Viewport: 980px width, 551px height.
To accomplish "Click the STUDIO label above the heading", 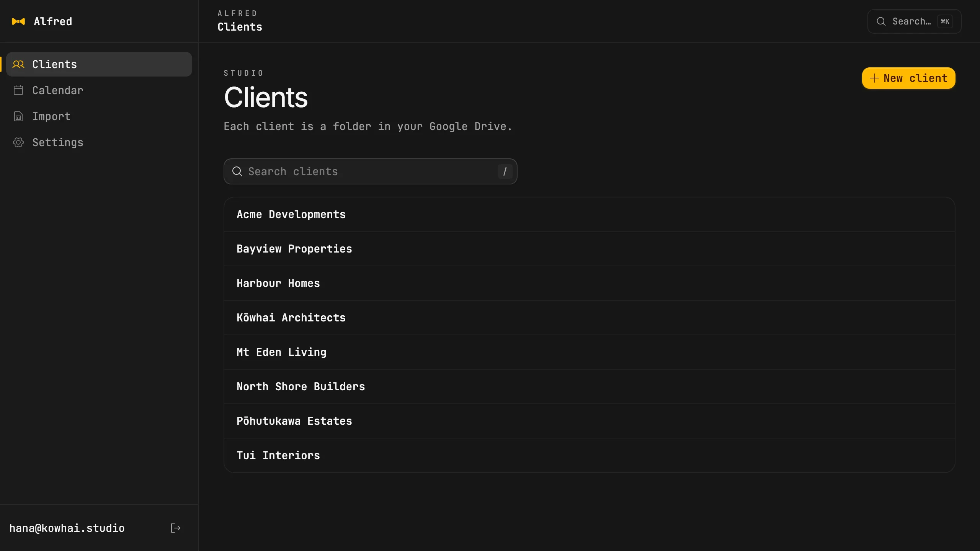I will [243, 73].
